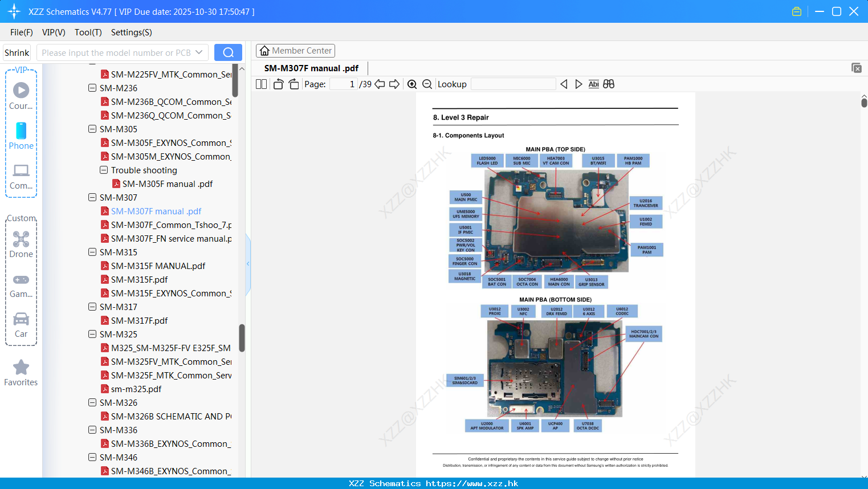The height and width of the screenshot is (489, 868).
Task: Collapse the SM-M317 tree node
Action: 92,307
